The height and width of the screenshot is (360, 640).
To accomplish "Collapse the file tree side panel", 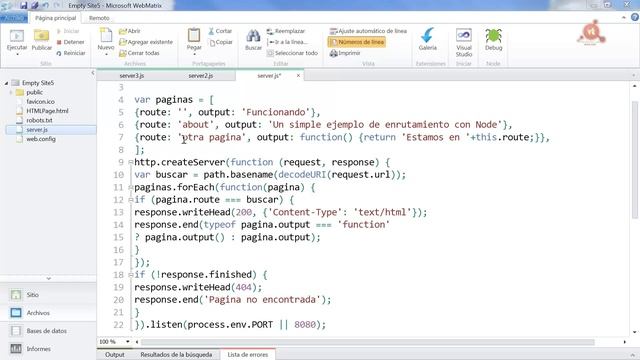I will point(93,73).
